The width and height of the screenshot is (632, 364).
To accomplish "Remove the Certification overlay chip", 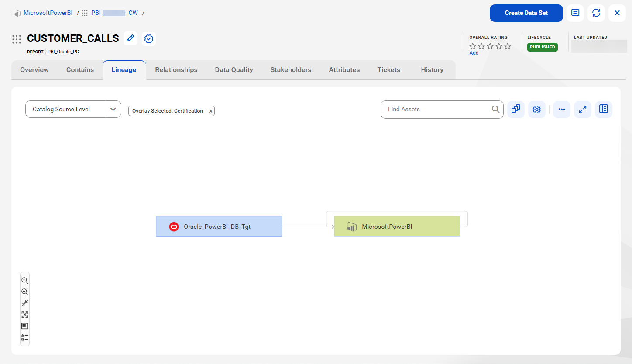I will pyautogui.click(x=210, y=111).
